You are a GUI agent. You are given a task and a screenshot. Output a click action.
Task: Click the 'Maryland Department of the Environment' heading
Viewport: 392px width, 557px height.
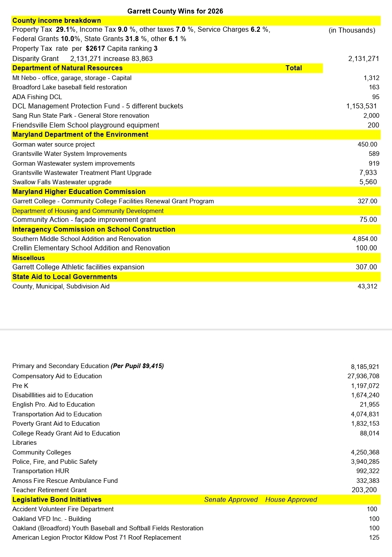[x=80, y=134]
